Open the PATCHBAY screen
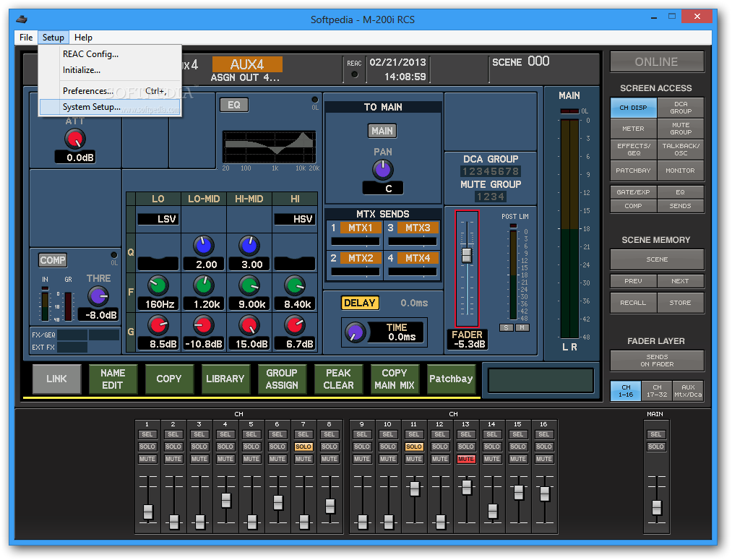The height and width of the screenshot is (560, 732). pos(633,171)
